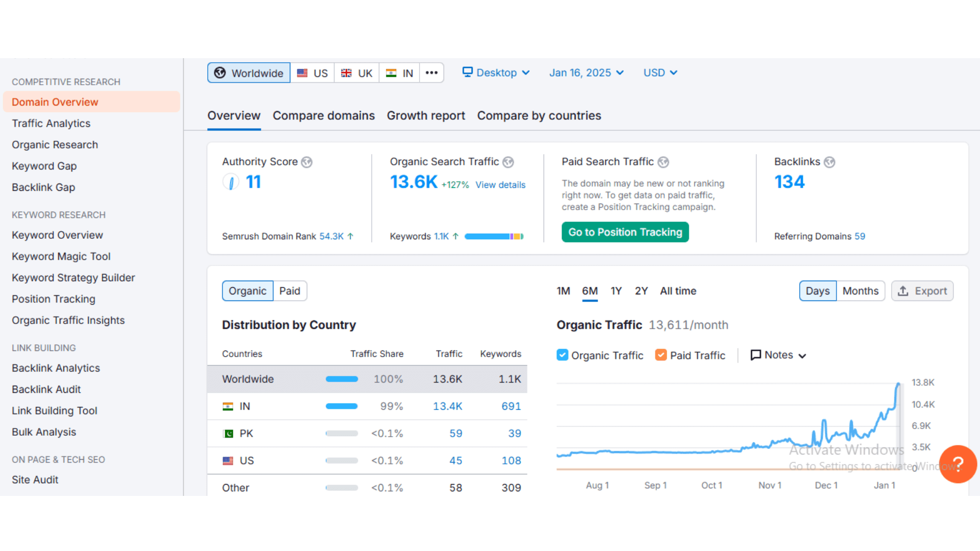This screenshot has width=980, height=551.
Task: Click the globe icon beside Paid Search Traffic
Action: point(663,162)
